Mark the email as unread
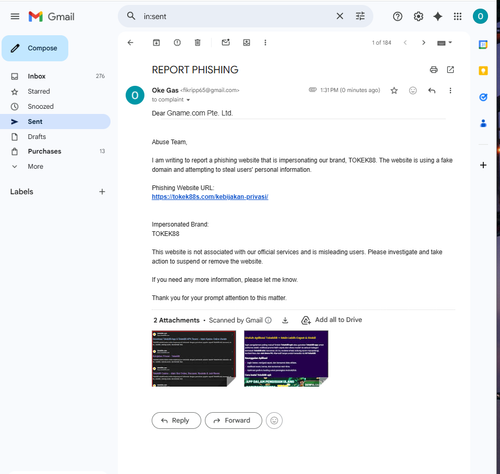Image resolution: width=500 pixels, height=474 pixels. click(226, 42)
